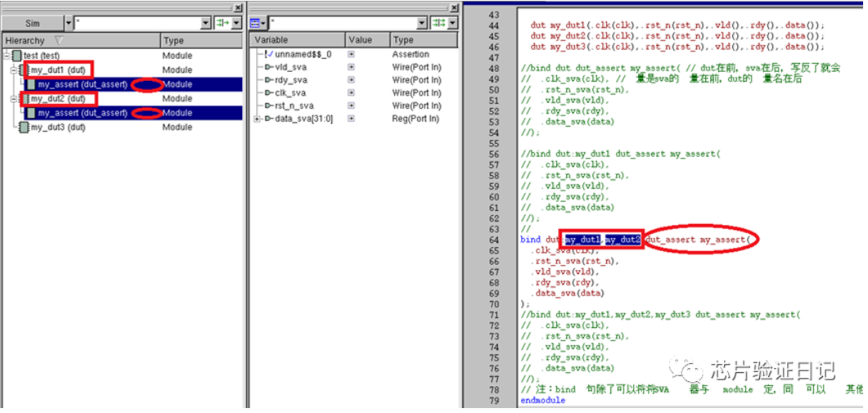Click the Type header in hierarchy pane
This screenshot has width=868, height=413.
point(201,40)
